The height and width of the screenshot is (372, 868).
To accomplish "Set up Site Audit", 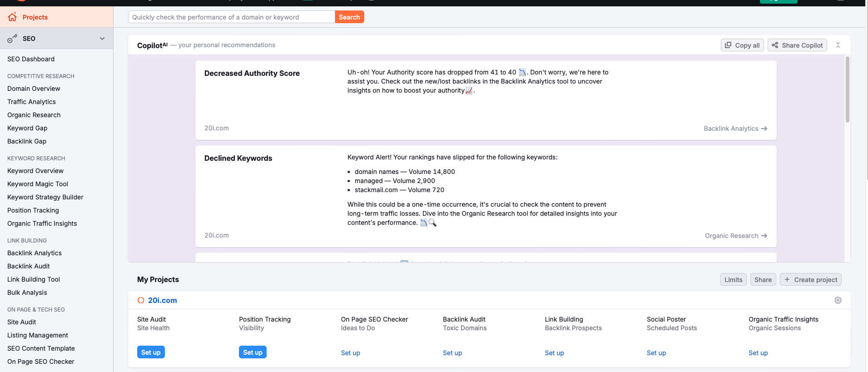I will [151, 352].
